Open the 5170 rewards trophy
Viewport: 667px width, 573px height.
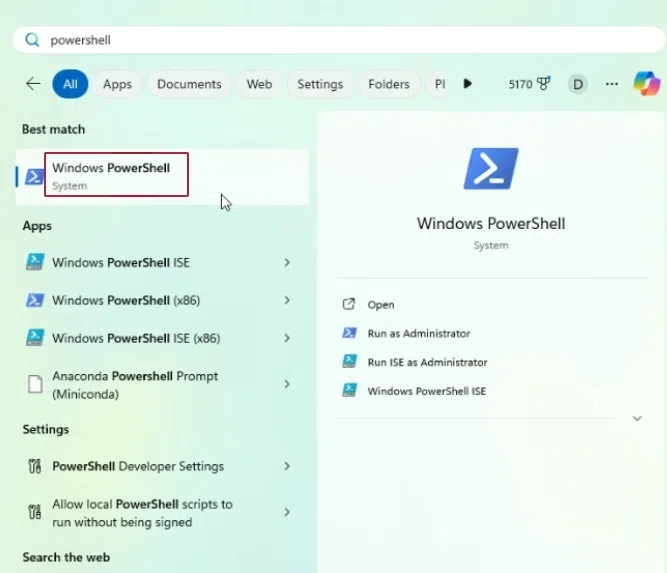530,84
